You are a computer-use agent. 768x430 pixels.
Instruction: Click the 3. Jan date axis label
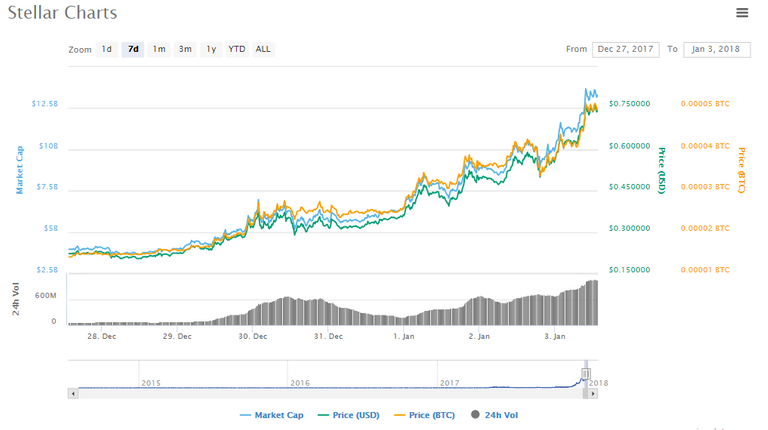point(555,336)
